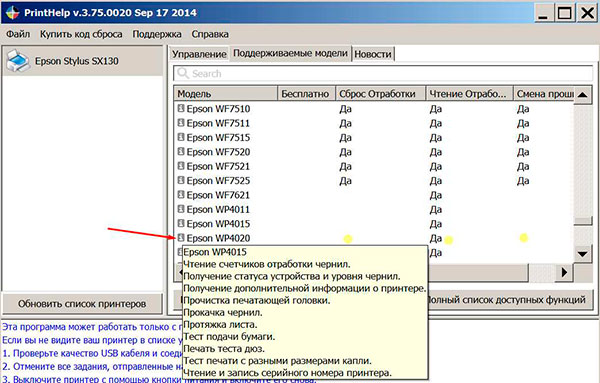The height and width of the screenshot is (383, 600).
Task: Click the models list scroll up arrow
Action: point(582,94)
